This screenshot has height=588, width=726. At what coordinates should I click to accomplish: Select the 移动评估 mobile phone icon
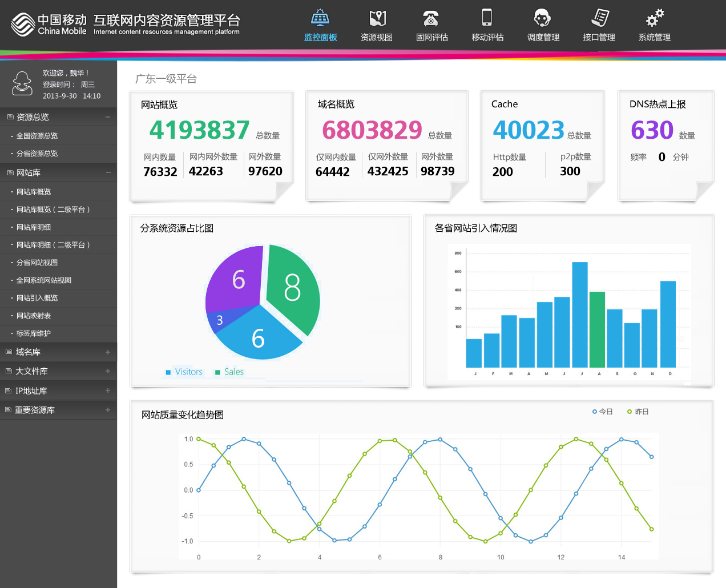[487, 18]
